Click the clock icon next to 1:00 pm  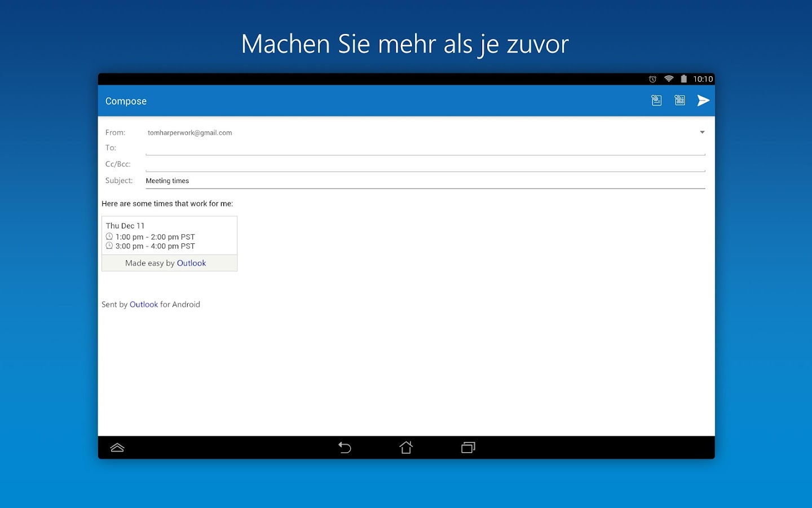[109, 237]
